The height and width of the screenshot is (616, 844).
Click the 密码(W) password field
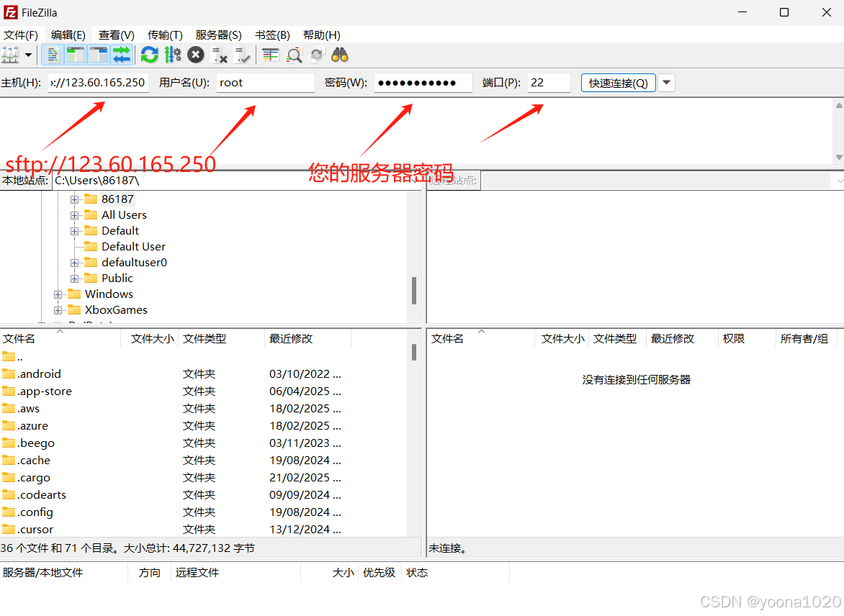click(x=423, y=83)
